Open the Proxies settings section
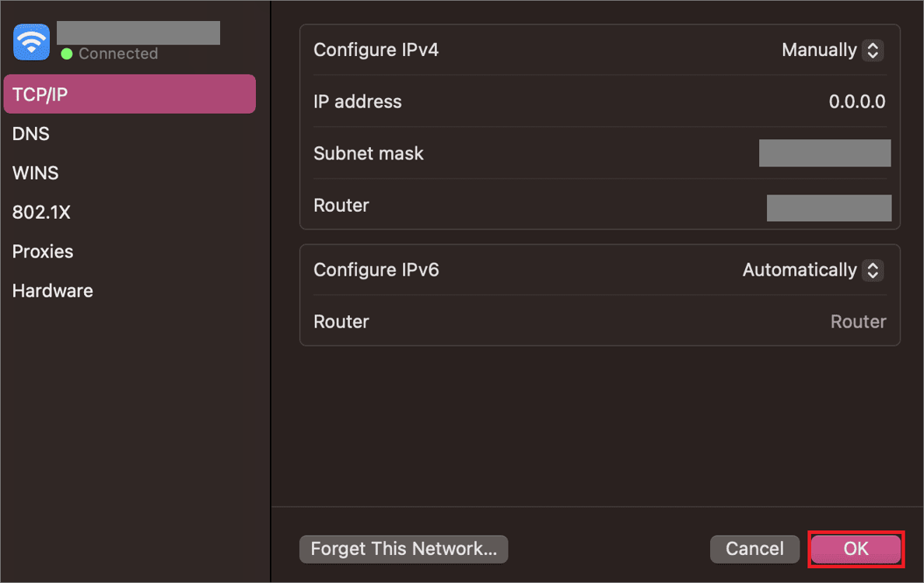 coord(42,251)
